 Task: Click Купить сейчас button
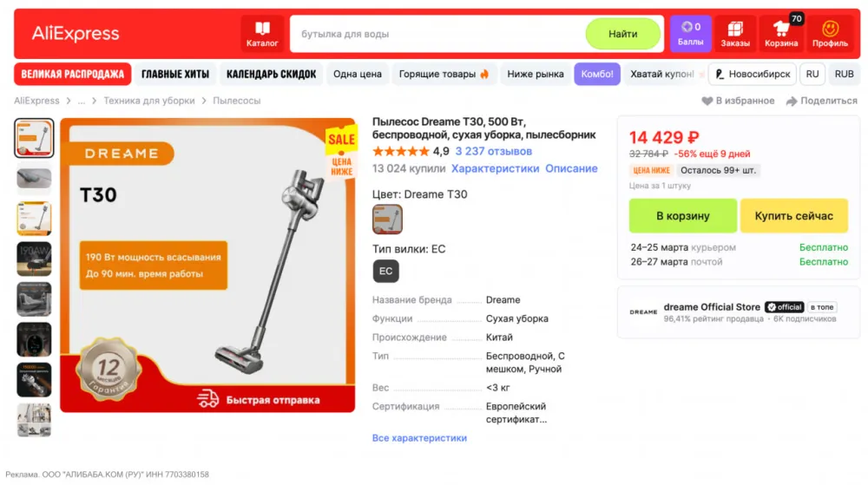794,216
